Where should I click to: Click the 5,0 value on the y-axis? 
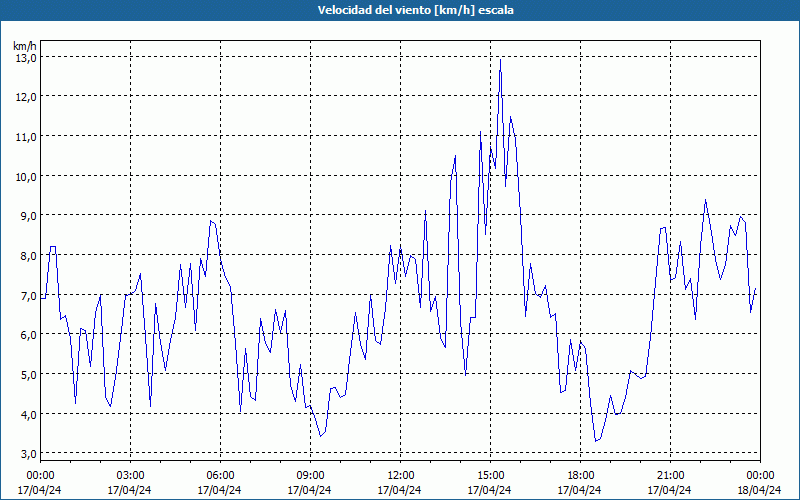click(x=28, y=374)
